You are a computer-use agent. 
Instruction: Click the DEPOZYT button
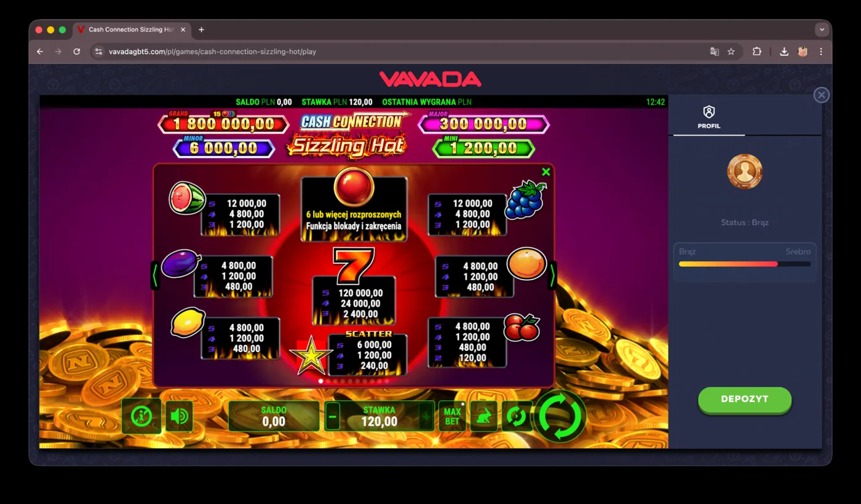tap(744, 400)
